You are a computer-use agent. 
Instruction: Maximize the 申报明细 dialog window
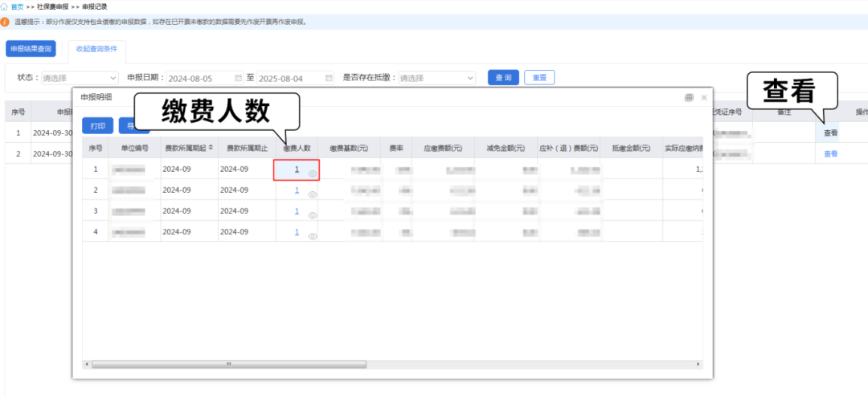pyautogui.click(x=689, y=97)
